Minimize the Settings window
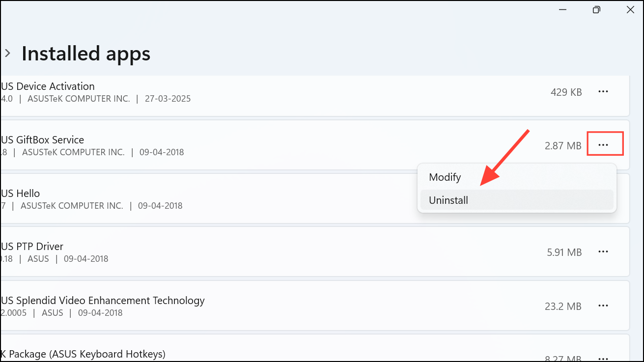This screenshot has width=644, height=362. (562, 10)
